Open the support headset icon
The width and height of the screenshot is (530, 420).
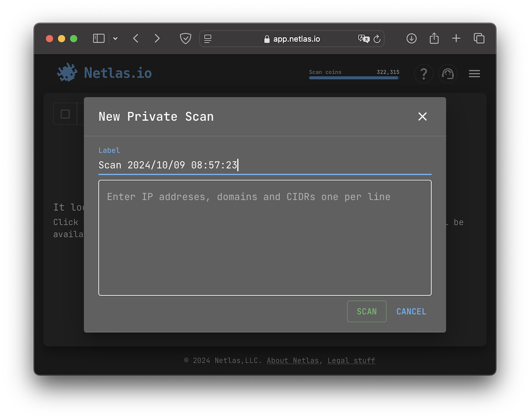click(x=447, y=74)
